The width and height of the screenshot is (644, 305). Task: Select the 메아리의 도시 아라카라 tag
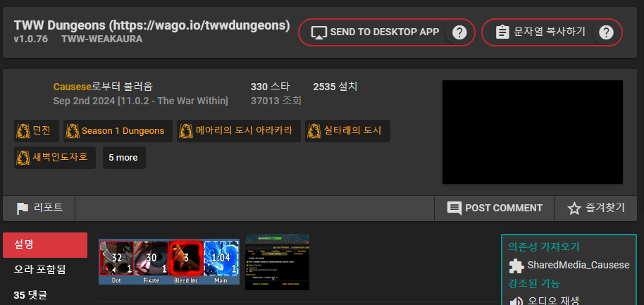tap(239, 131)
